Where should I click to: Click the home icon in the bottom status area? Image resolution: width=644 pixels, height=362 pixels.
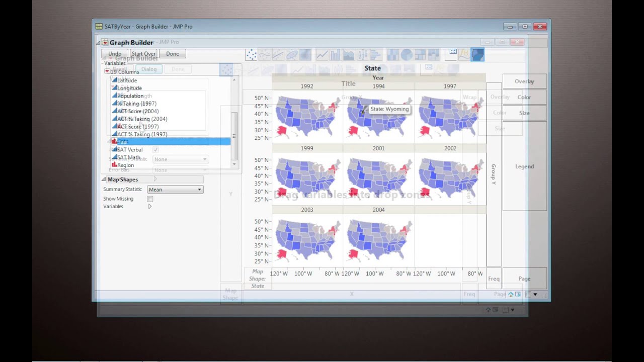pos(511,294)
